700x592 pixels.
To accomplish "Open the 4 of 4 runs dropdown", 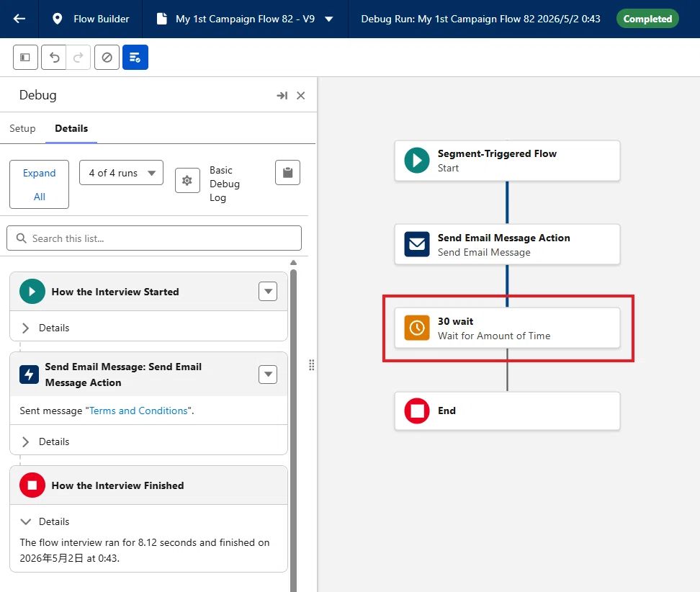I will click(122, 173).
